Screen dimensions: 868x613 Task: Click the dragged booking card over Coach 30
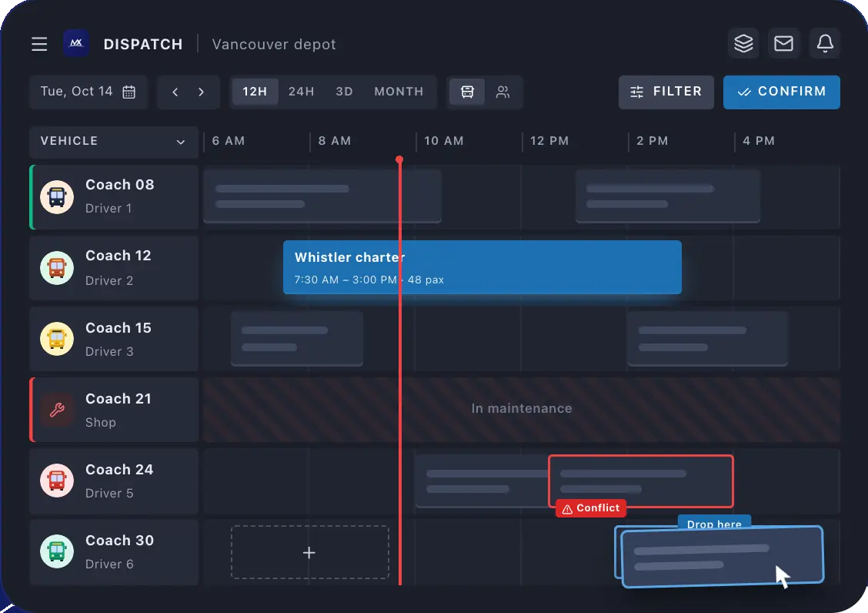(723, 557)
